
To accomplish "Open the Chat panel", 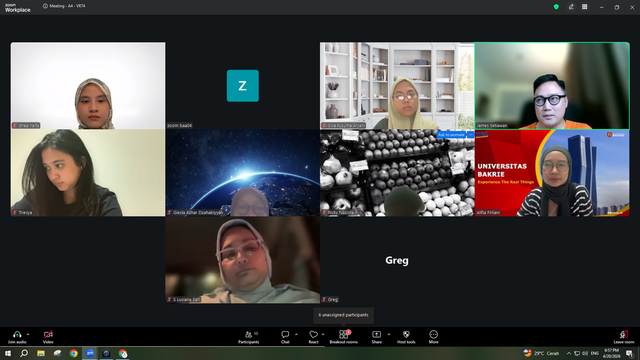I will click(285, 337).
